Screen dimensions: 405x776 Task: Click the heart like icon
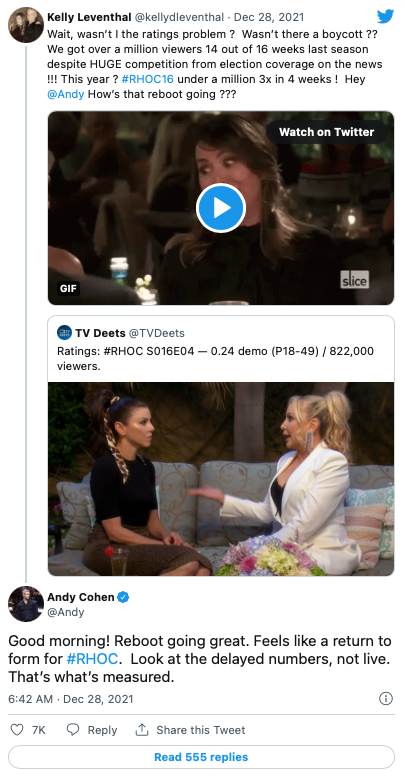(17, 729)
